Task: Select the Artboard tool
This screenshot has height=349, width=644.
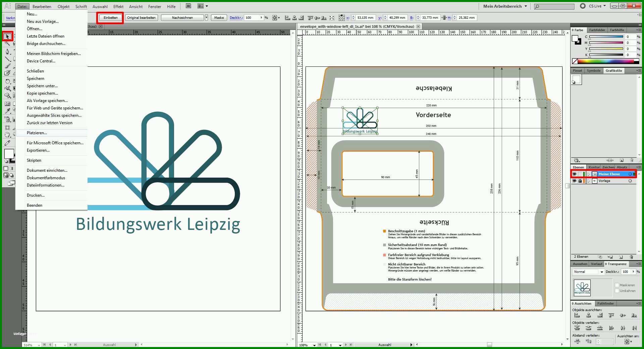Action: tap(7, 127)
